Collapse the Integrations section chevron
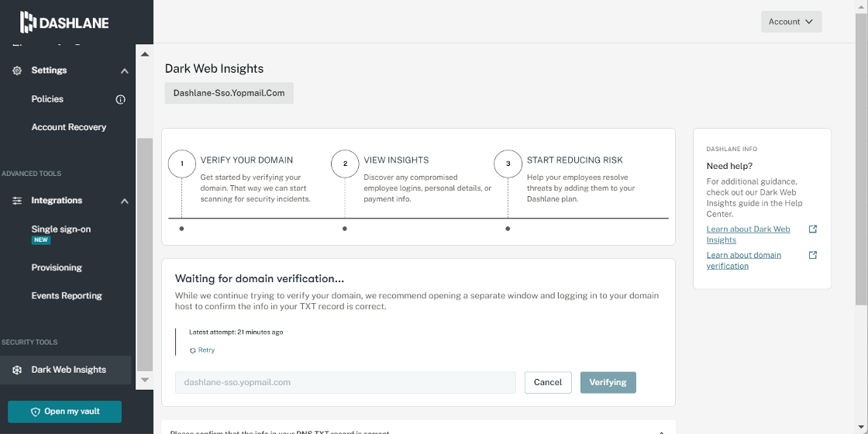This screenshot has height=434, width=868. (125, 201)
